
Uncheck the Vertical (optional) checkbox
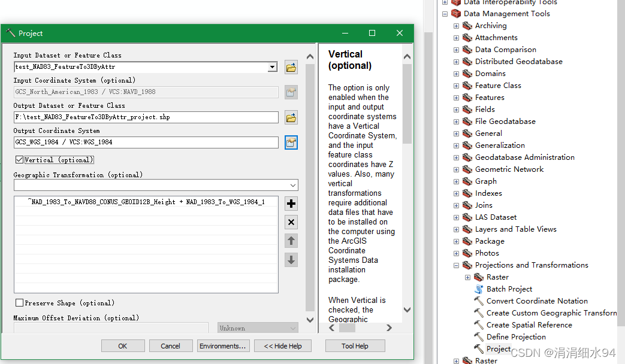tap(19, 160)
